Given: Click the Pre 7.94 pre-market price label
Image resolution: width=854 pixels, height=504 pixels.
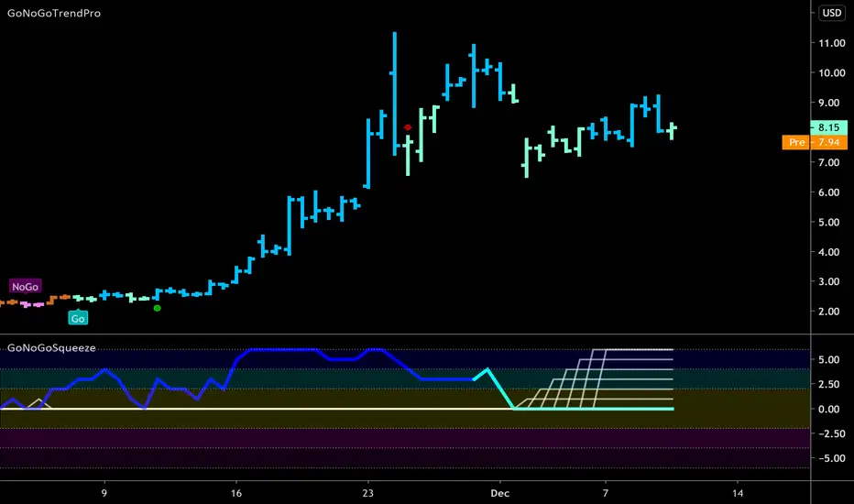Looking at the screenshot, I should pos(815,142).
